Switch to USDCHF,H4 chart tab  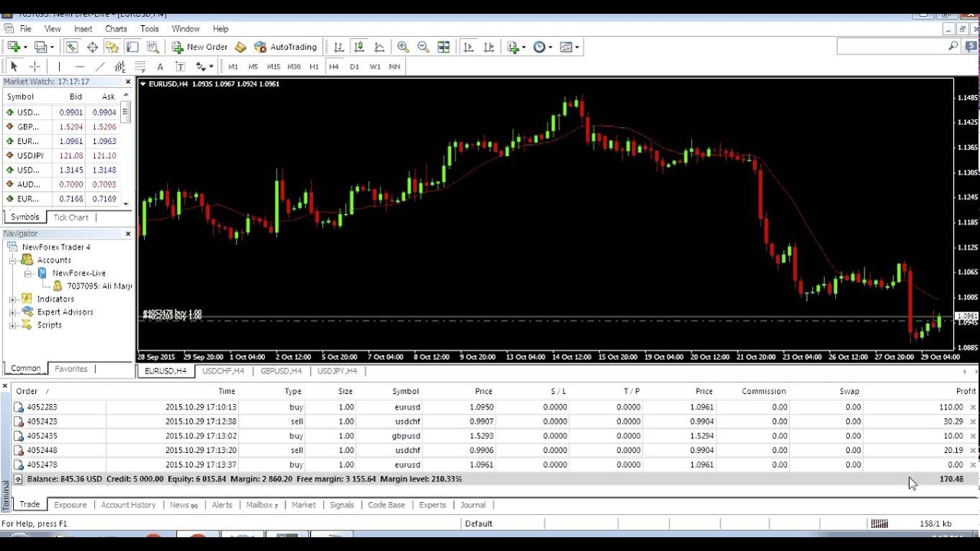coord(223,371)
